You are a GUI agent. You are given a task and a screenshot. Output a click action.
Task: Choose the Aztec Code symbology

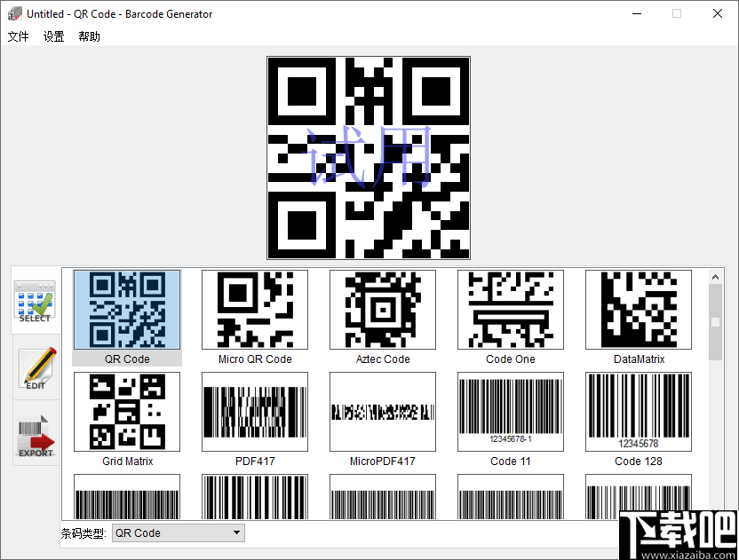point(382,310)
